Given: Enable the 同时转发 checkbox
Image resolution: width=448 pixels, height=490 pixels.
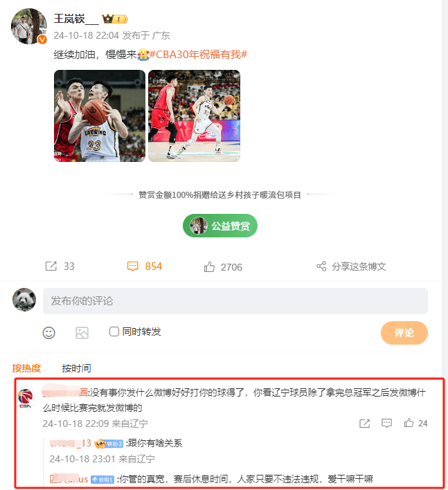Looking at the screenshot, I should point(114,332).
